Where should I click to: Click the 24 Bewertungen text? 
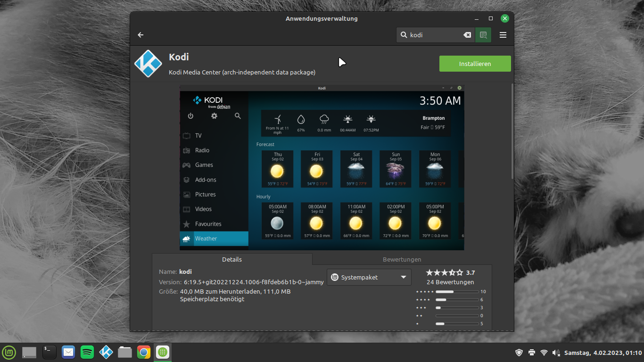450,282
